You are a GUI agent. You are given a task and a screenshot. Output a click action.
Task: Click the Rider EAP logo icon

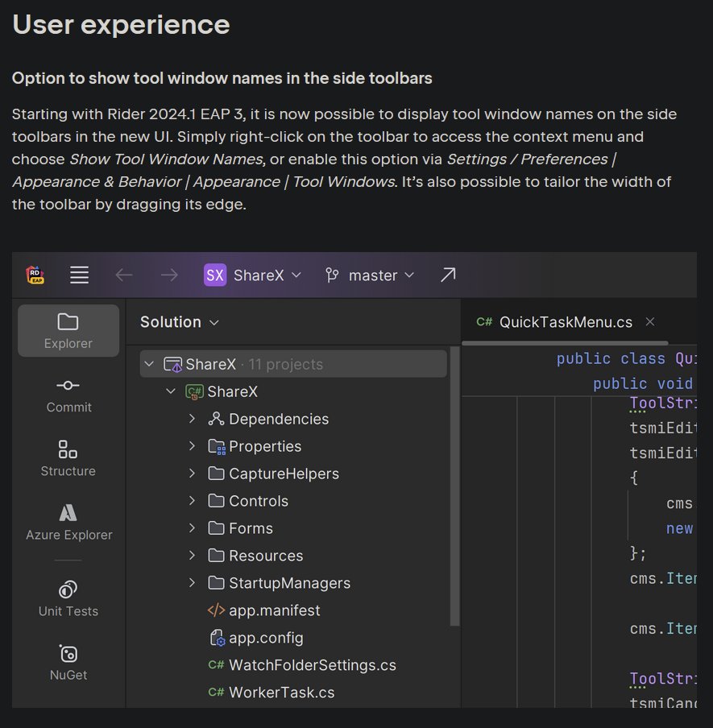(35, 275)
